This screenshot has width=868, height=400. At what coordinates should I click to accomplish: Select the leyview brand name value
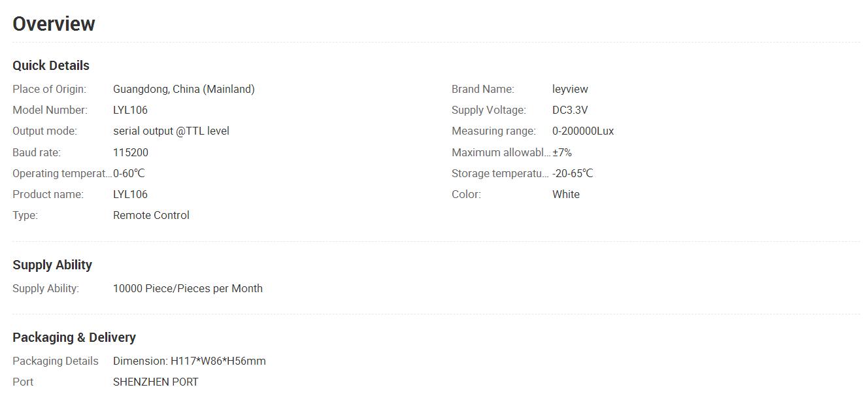570,89
